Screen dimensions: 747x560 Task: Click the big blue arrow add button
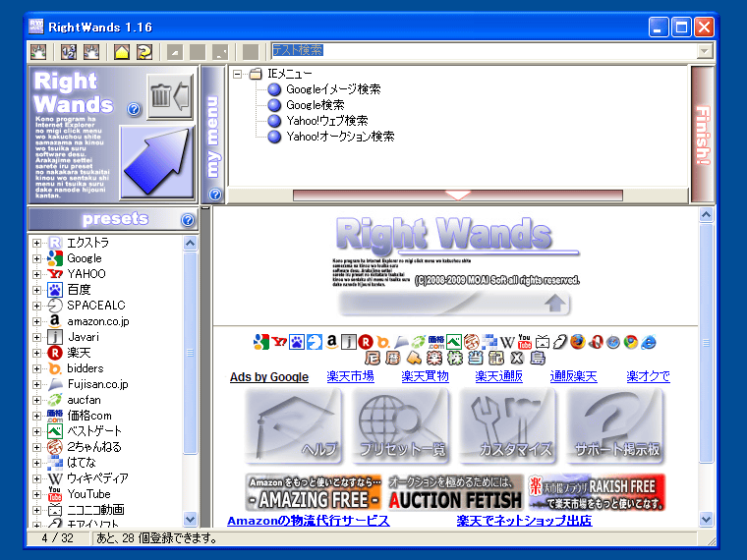pos(157,162)
